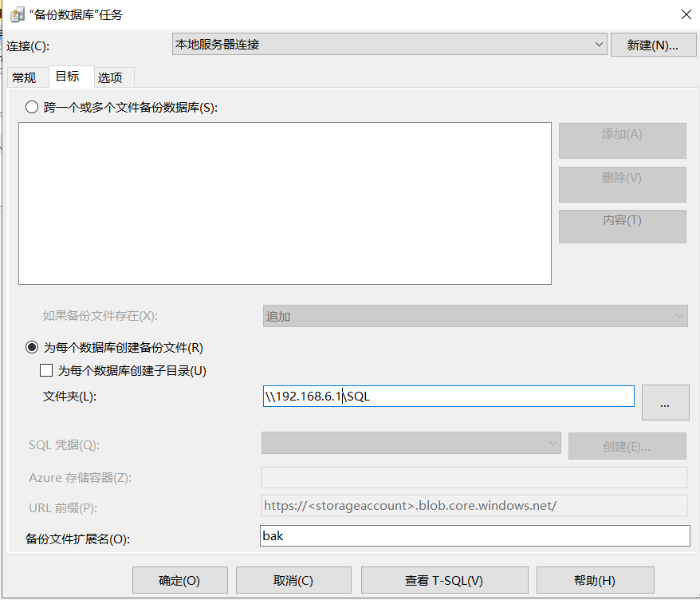
Task: Click the 创建(E)... credential button
Action: [627, 446]
